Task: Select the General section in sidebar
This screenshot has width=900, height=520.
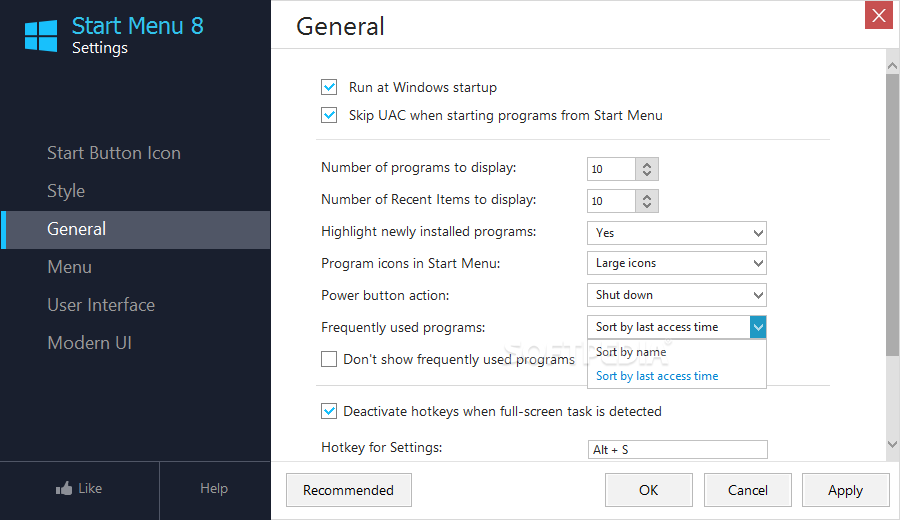Action: [x=135, y=230]
